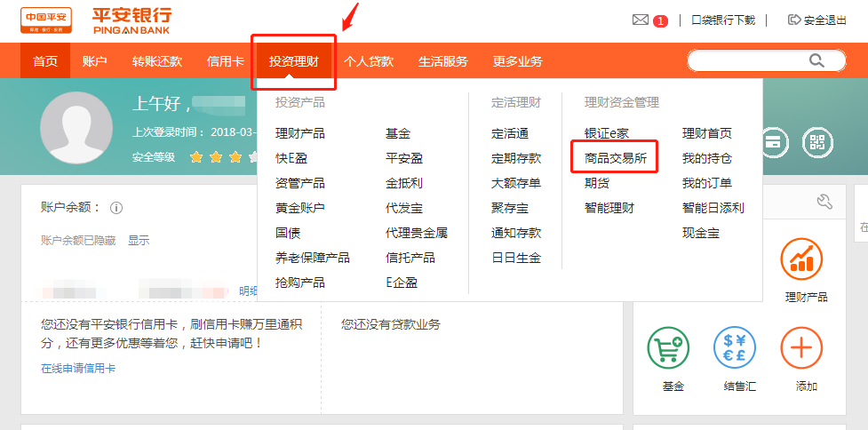Click 在线申请信用卡 link
This screenshot has width=868, height=430.
[x=78, y=368]
